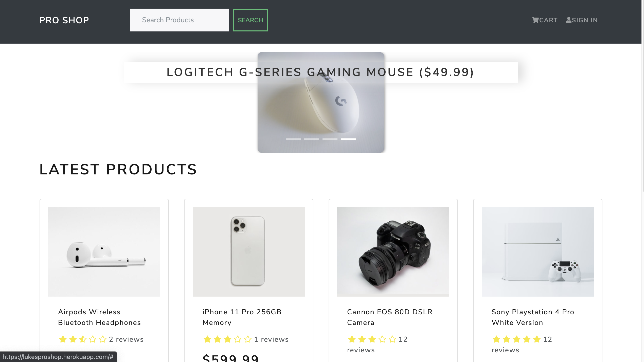Open the iPhone 11 Pro 256GB Memory link
The height and width of the screenshot is (362, 644).
click(x=242, y=317)
